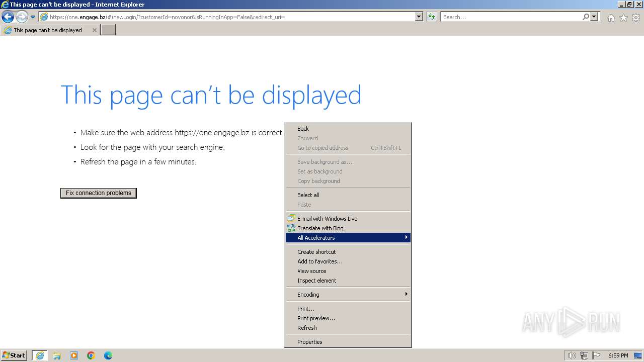Open the media player taskbar icon
The width and height of the screenshot is (644, 362).
(74, 355)
